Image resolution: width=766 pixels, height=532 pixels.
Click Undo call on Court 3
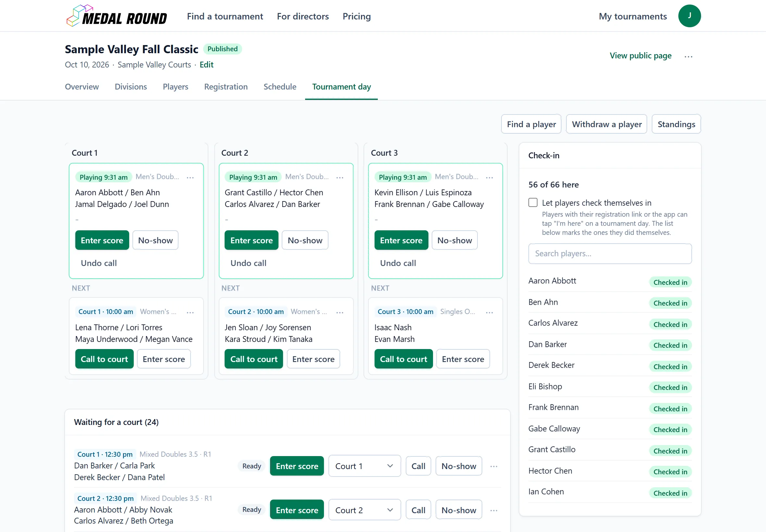coord(398,263)
